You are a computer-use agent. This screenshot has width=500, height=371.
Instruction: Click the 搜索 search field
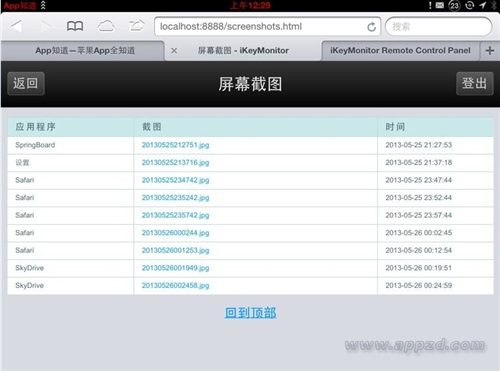tap(438, 26)
